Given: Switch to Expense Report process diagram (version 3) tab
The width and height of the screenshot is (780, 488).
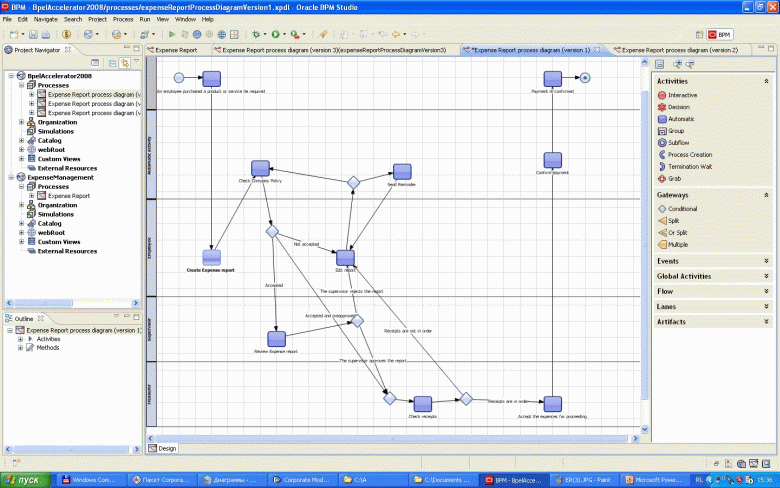Looking at the screenshot, I should pos(329,50).
